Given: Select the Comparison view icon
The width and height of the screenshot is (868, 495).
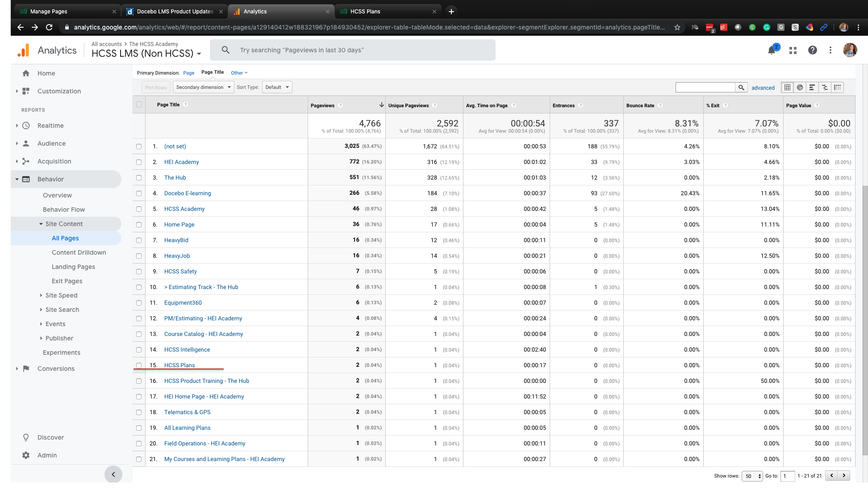Looking at the screenshot, I should coord(825,88).
